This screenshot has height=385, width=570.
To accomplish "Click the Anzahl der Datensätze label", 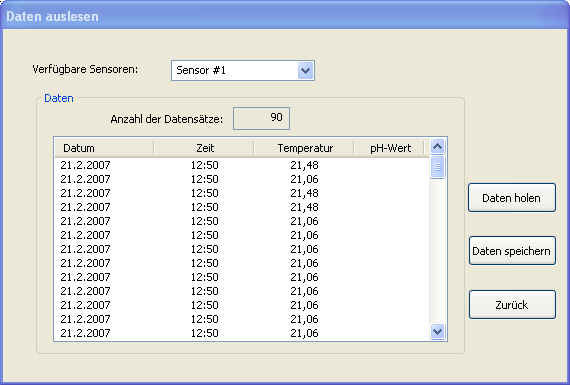I will 166,119.
